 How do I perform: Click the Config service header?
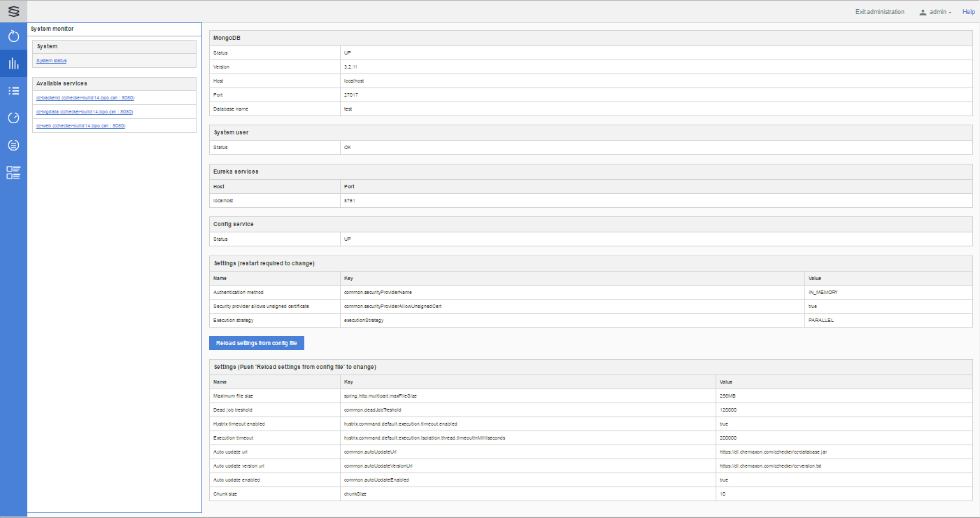pos(591,224)
